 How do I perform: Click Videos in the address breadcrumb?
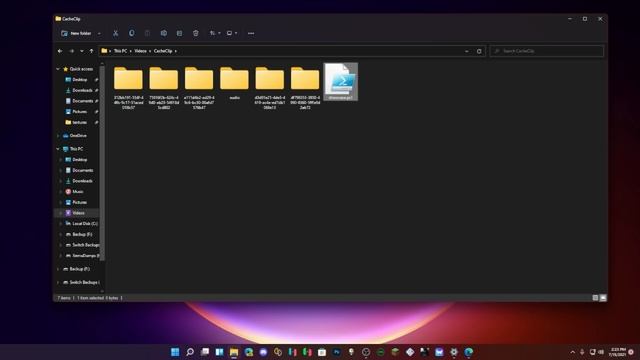140,51
